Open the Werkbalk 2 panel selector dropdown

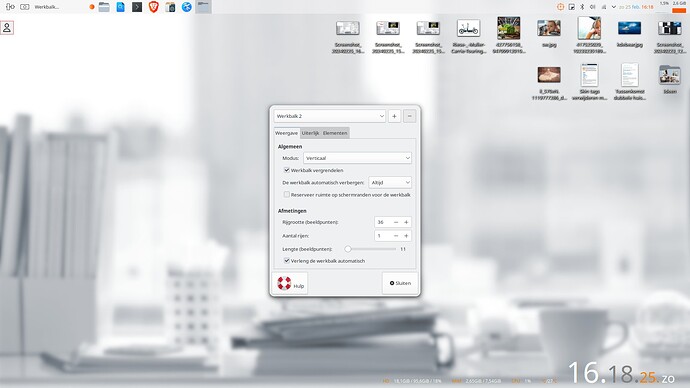point(330,116)
